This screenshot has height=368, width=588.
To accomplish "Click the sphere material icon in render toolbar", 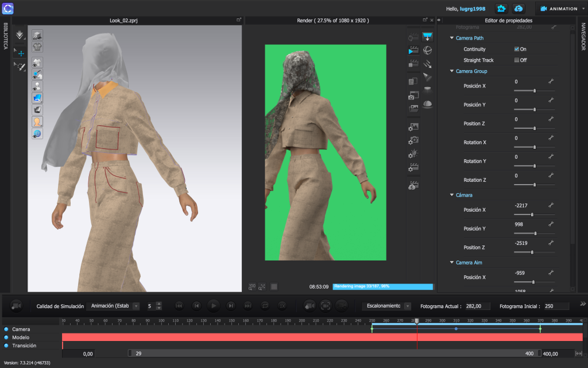I will point(428,51).
